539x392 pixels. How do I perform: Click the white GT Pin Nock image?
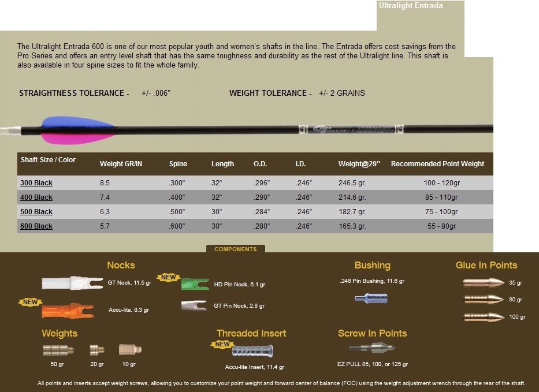[x=194, y=305]
